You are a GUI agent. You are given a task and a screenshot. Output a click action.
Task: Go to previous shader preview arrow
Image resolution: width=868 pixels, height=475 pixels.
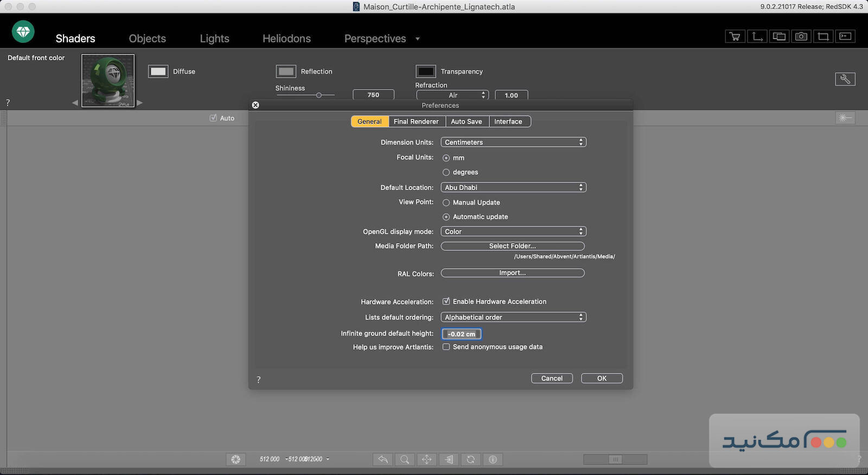pyautogui.click(x=75, y=103)
